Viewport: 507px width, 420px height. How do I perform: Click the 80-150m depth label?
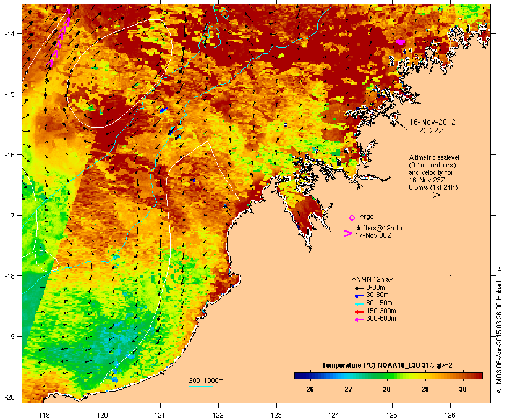tap(379, 303)
